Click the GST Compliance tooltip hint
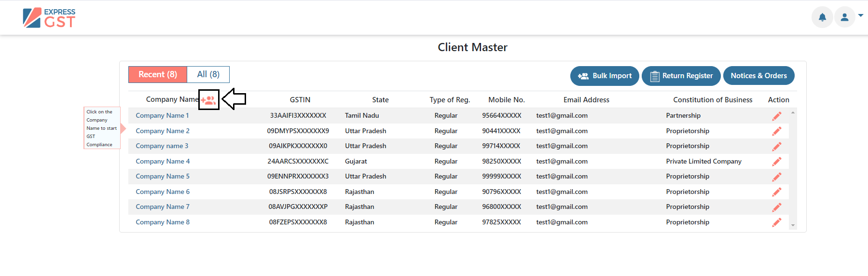This screenshot has height=276, width=868. tap(102, 128)
